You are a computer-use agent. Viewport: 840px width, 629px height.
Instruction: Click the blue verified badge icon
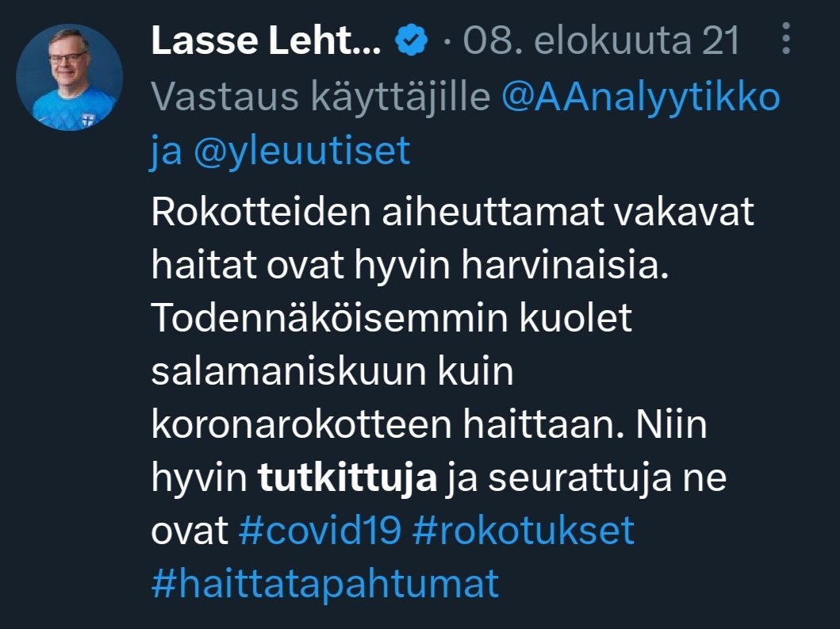click(x=412, y=42)
